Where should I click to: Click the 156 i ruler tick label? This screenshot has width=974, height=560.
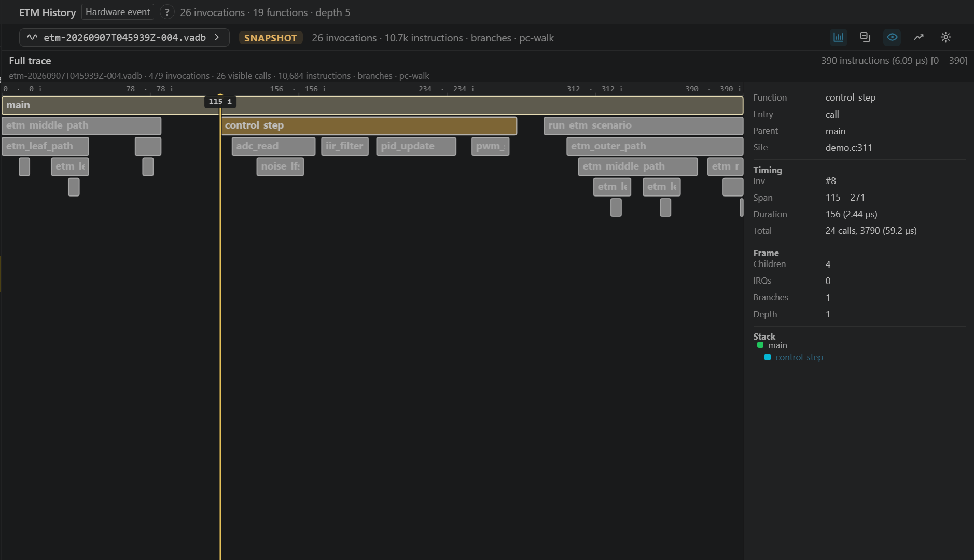pyautogui.click(x=315, y=89)
